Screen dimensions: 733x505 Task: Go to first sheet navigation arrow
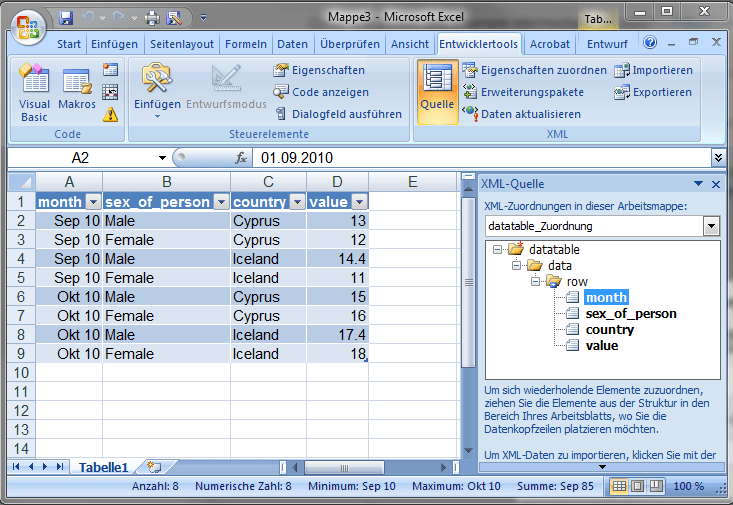[x=16, y=467]
